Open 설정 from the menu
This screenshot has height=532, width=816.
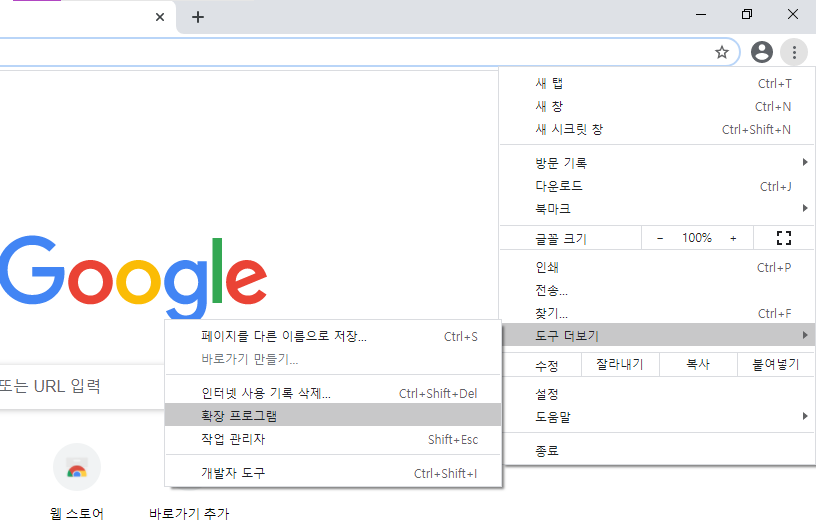pos(657,394)
